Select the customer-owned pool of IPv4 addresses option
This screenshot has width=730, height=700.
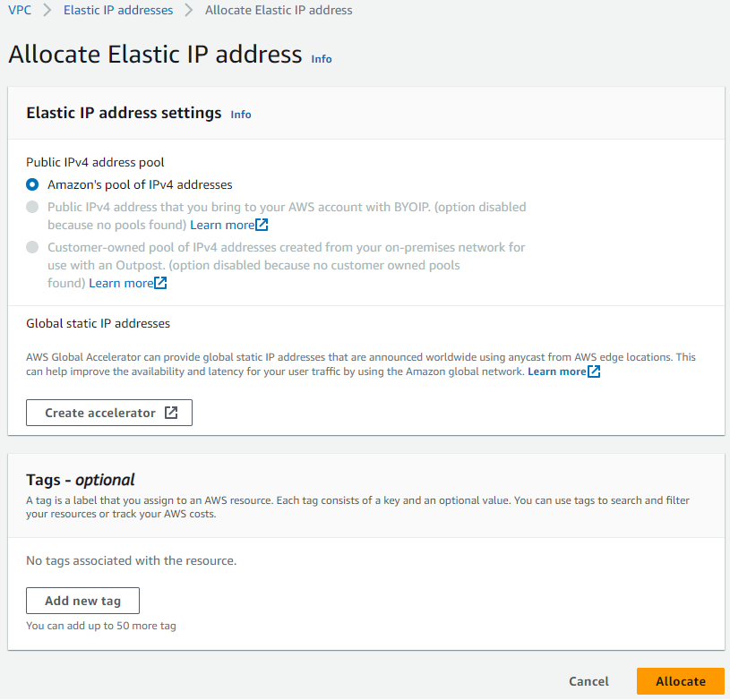[31, 247]
